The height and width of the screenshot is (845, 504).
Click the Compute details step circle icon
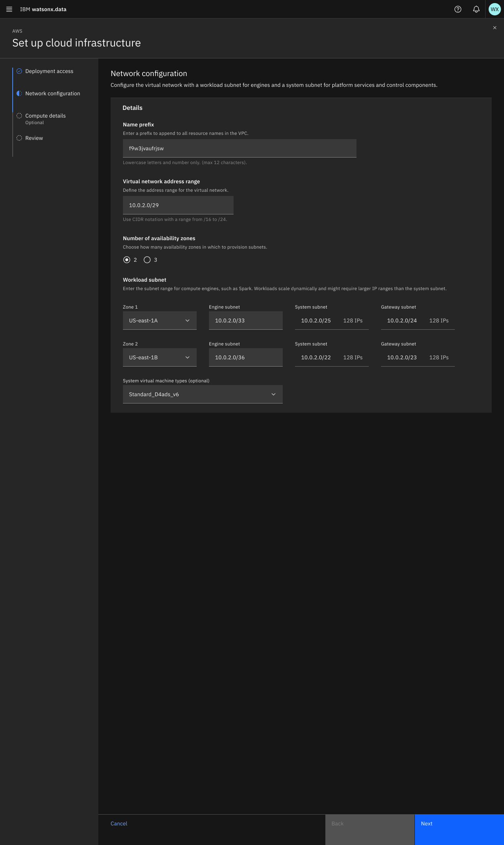pyautogui.click(x=19, y=116)
